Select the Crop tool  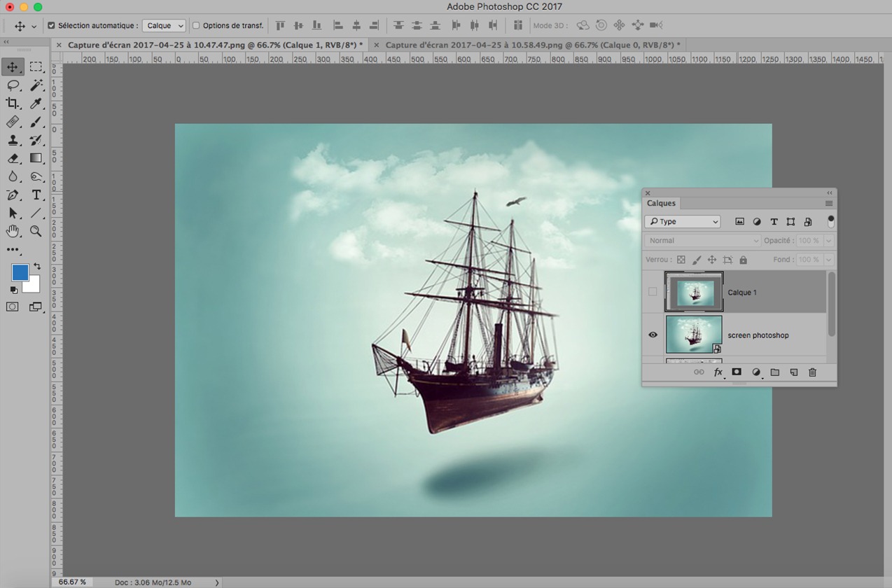[x=14, y=104]
